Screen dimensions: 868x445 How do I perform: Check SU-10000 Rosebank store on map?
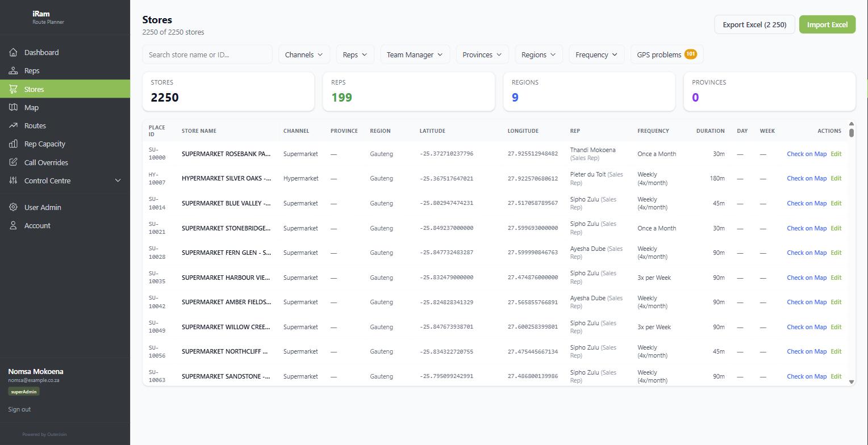pyautogui.click(x=806, y=154)
